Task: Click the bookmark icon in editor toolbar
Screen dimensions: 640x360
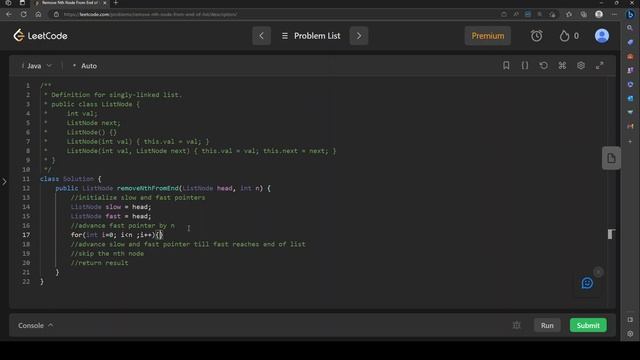Action: 506,65
